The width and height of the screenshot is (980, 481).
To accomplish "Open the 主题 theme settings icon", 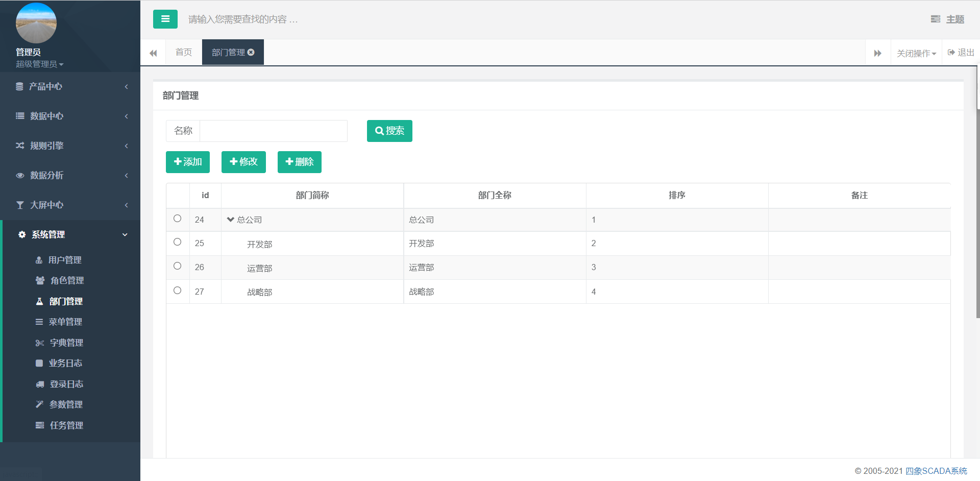I will point(935,19).
